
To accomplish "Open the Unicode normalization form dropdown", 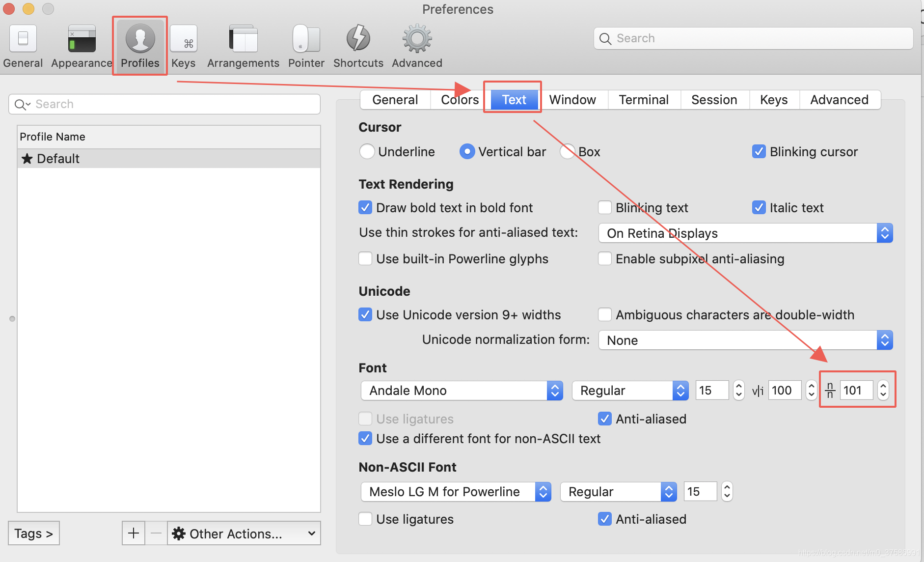I will tap(745, 340).
